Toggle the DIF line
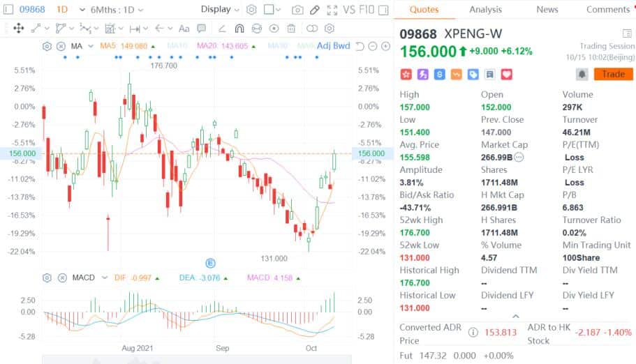 tap(133, 278)
